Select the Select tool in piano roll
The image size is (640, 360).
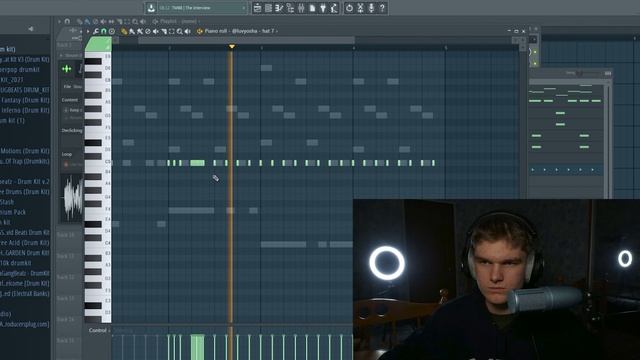pyautogui.click(x=172, y=31)
